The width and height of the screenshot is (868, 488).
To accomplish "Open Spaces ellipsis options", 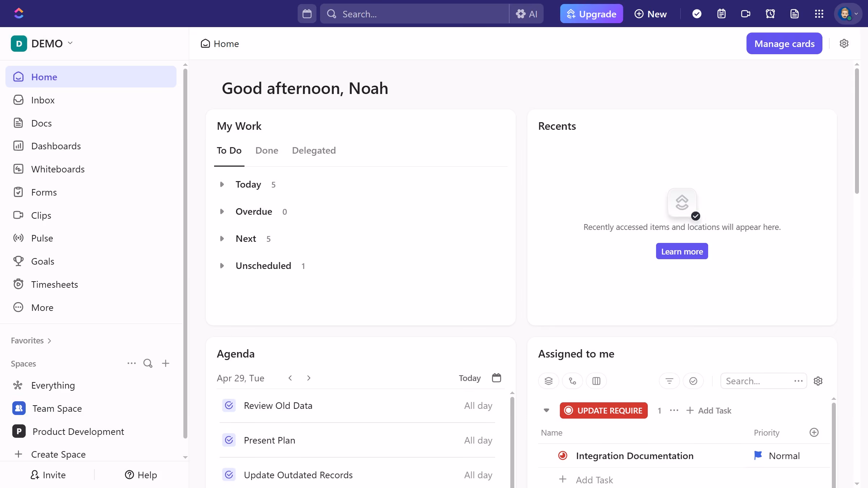I will click(132, 363).
